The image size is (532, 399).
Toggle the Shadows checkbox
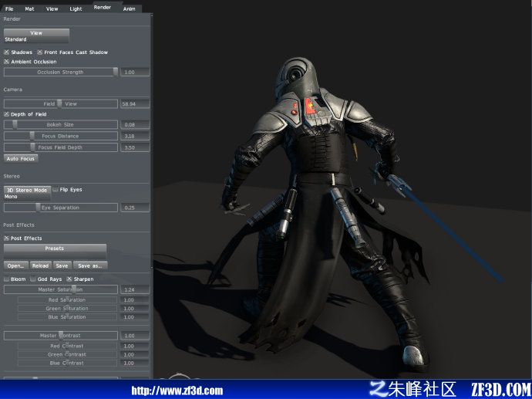tap(6, 52)
